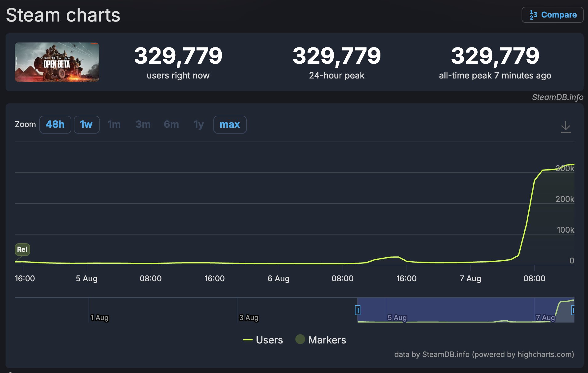
Task: Click the highlighted navigator selection range
Action: [466, 310]
